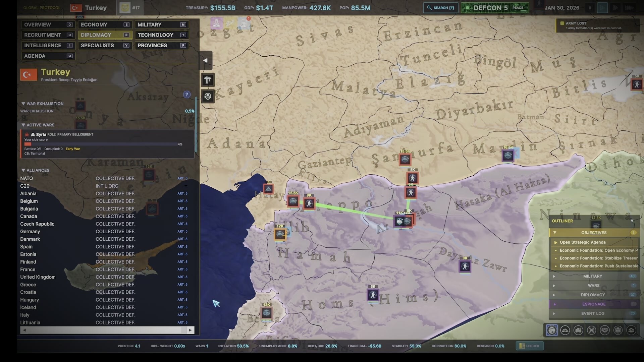Collapse the left side panel arrow
This screenshot has width=644, height=362.
tap(206, 60)
